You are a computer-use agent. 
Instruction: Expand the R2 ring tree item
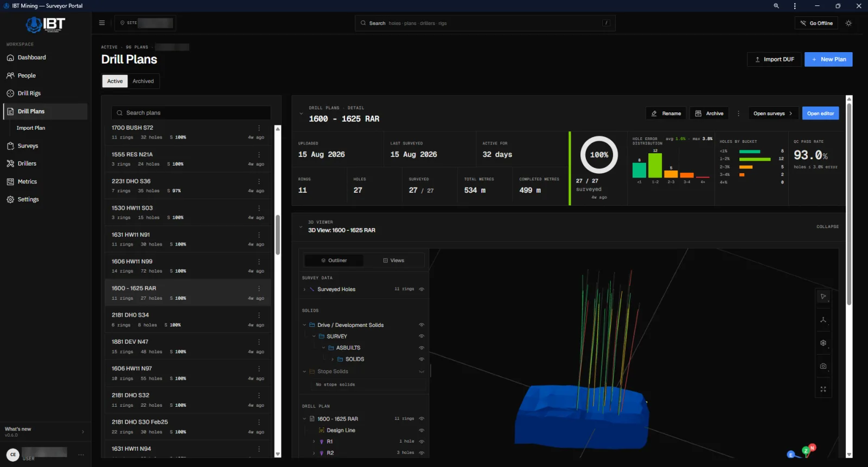click(314, 453)
